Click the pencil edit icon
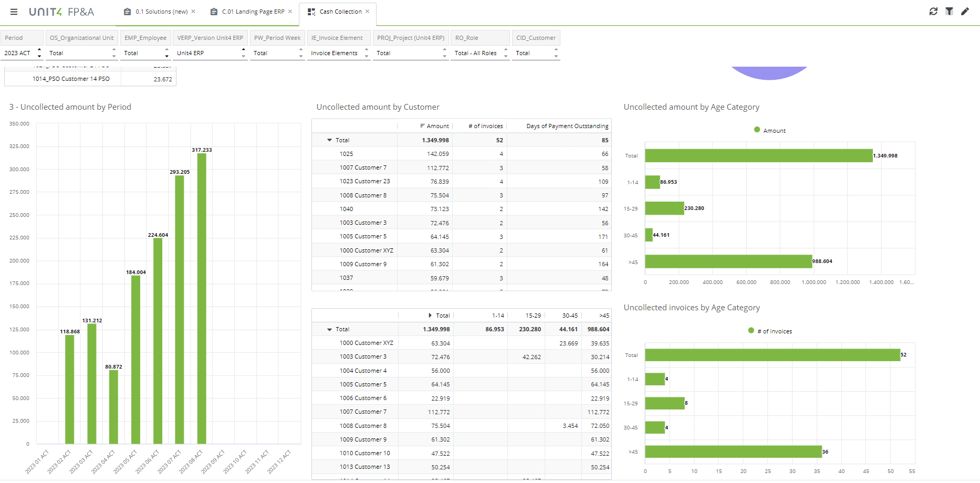The width and height of the screenshot is (980, 483). pos(965,12)
